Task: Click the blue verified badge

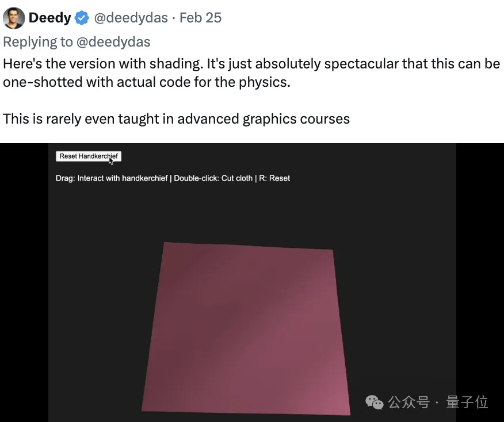Action: 83,18
